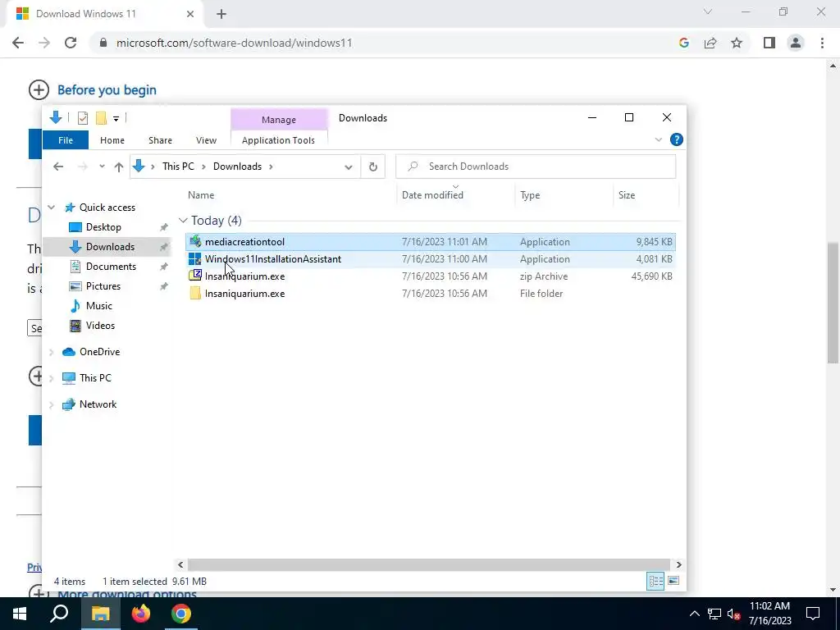Expand the This PC tree node
840x630 pixels.
point(52,378)
